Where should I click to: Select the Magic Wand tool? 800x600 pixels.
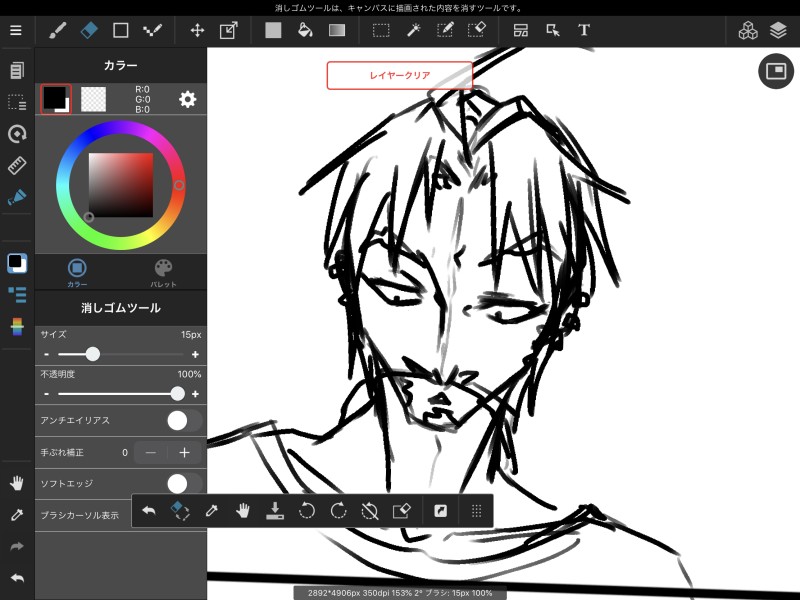point(413,31)
